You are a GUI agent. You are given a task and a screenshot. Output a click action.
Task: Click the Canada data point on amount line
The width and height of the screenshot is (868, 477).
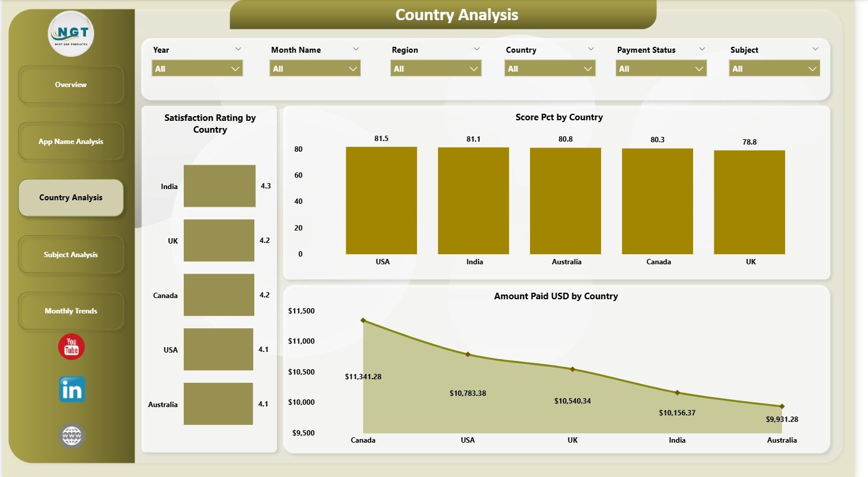coord(363,320)
